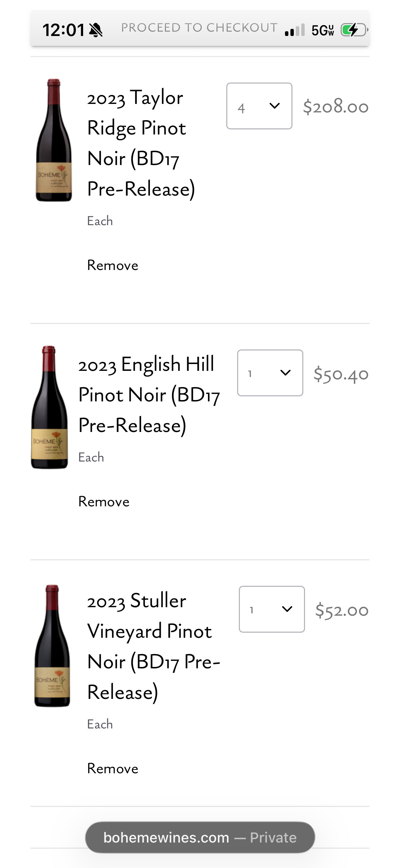Screen dimensions: 400x868
Task: Remove the Taylor Ridge Pinot Noir item
Action: click(113, 265)
